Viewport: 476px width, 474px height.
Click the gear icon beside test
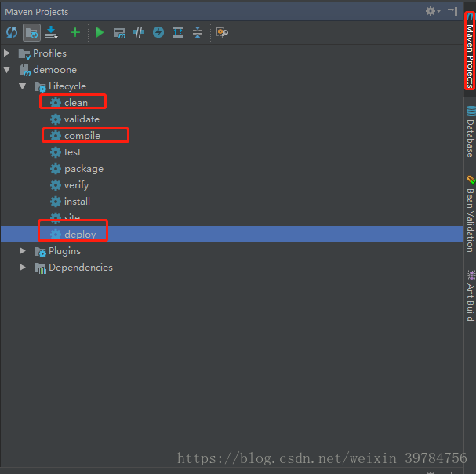56,152
